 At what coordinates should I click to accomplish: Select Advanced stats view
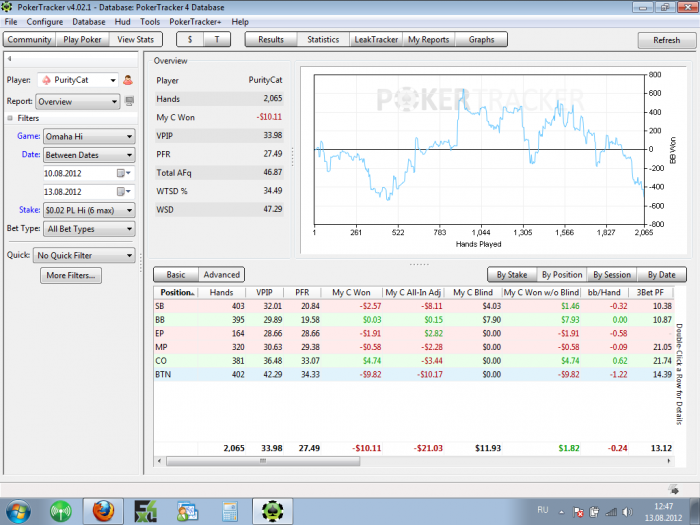click(221, 275)
